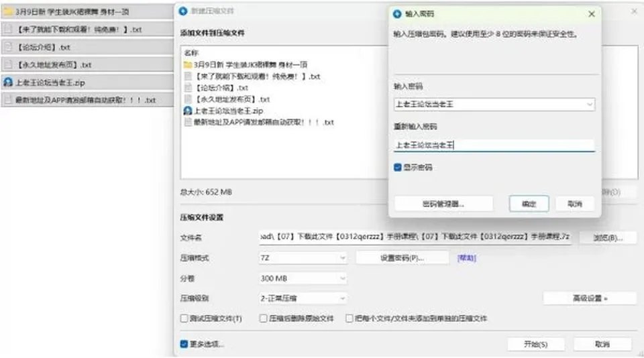644x358 pixels.
Task: Enable 把每个文件/文件夹添加到单独的压缩文件 checkbox
Action: (x=349, y=318)
